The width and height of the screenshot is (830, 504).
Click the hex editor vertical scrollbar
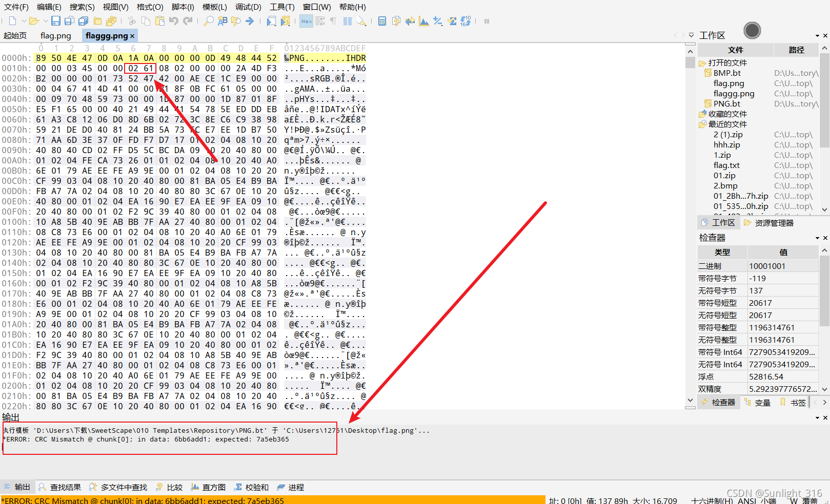(x=690, y=226)
